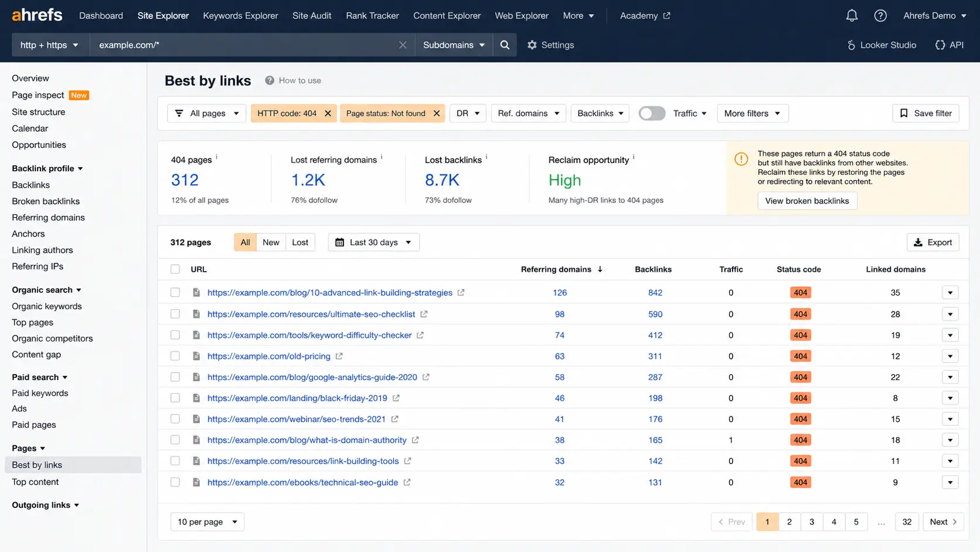Open the help question mark icon
Viewport: 980px width, 552px height.
click(x=880, y=16)
